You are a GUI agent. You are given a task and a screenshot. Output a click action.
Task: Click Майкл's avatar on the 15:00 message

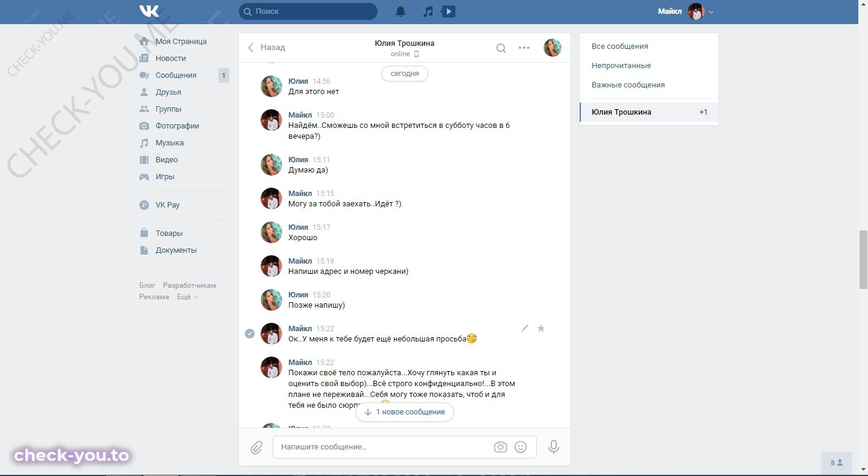point(271,120)
